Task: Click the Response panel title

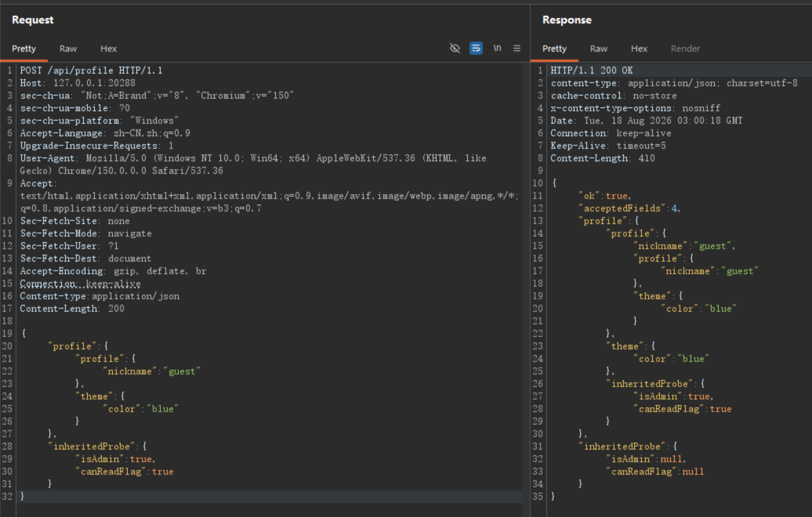Action: [x=567, y=20]
